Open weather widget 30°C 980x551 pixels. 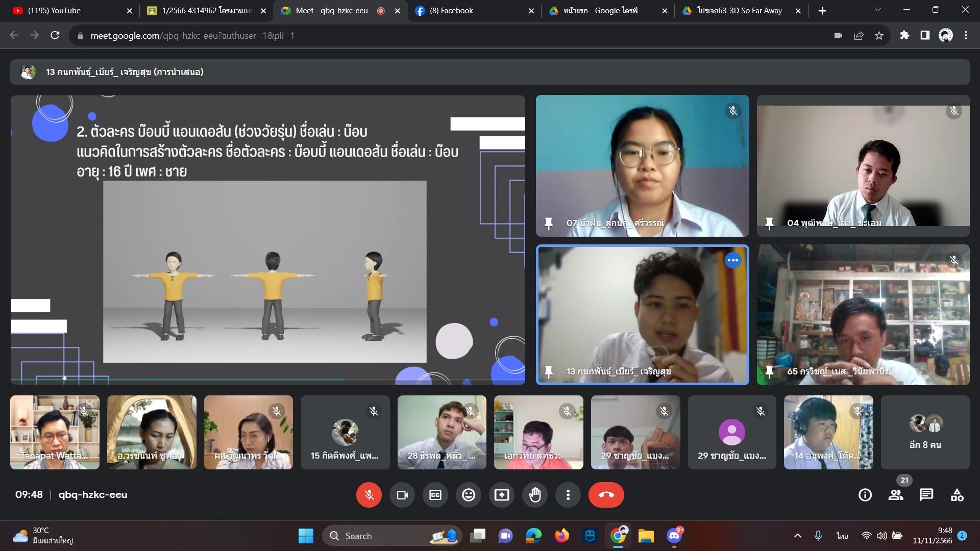(x=43, y=536)
